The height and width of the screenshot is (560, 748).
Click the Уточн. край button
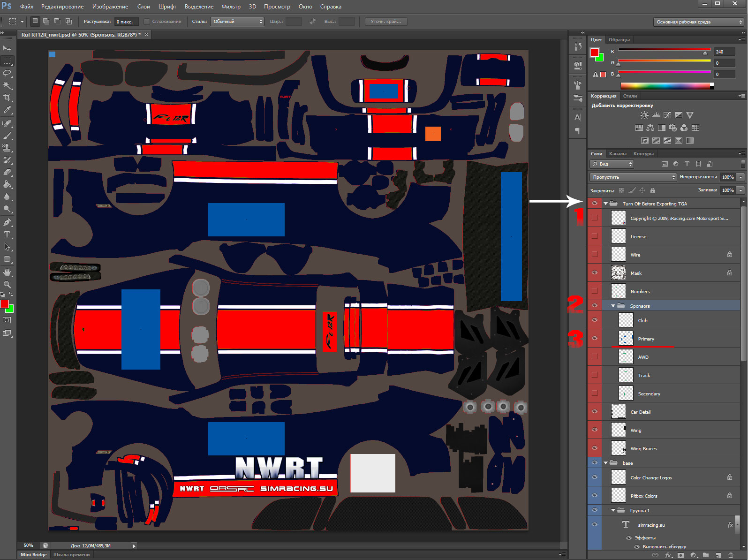(385, 22)
